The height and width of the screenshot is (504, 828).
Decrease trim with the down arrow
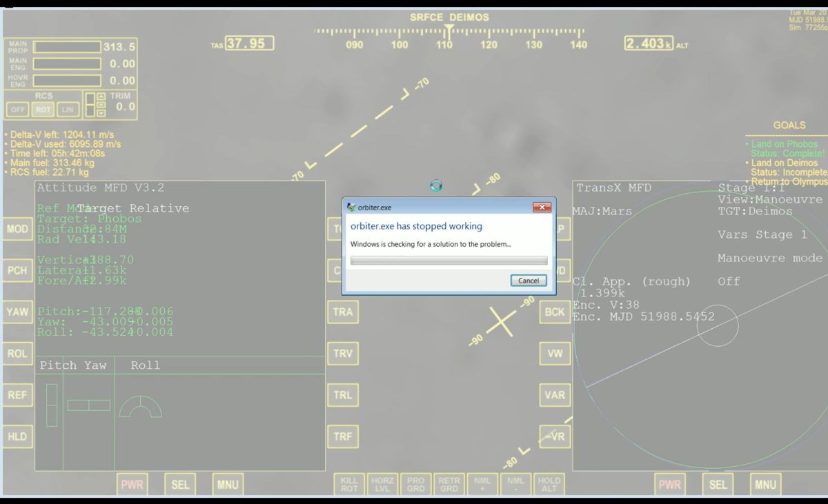[101, 112]
